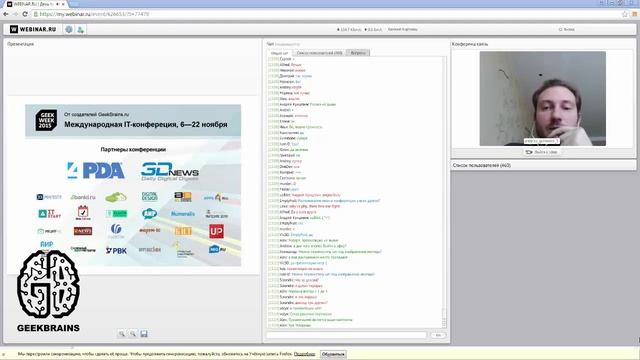Go back with the browser back arrow

(x=6, y=14)
